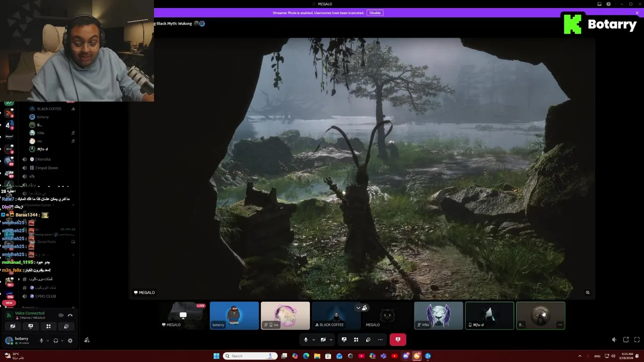This screenshot has width=644, height=362.
Task: Expand output device arrow in user panel
Action: [62, 340]
